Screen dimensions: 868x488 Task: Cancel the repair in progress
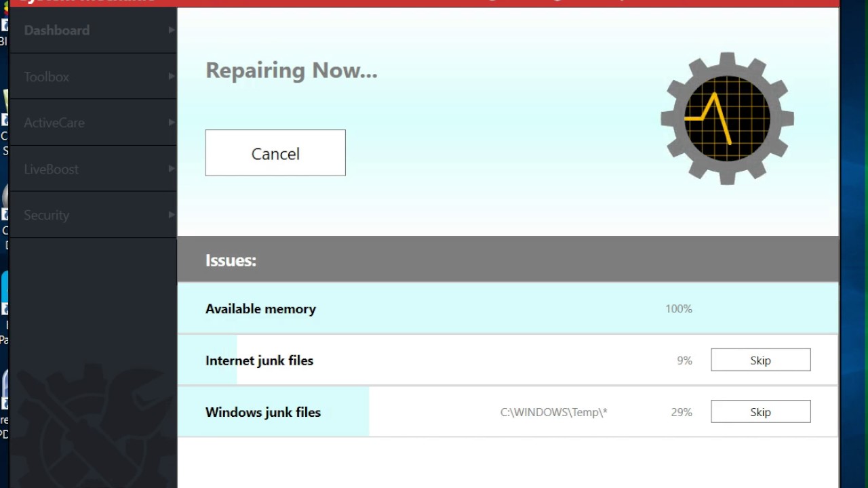275,153
